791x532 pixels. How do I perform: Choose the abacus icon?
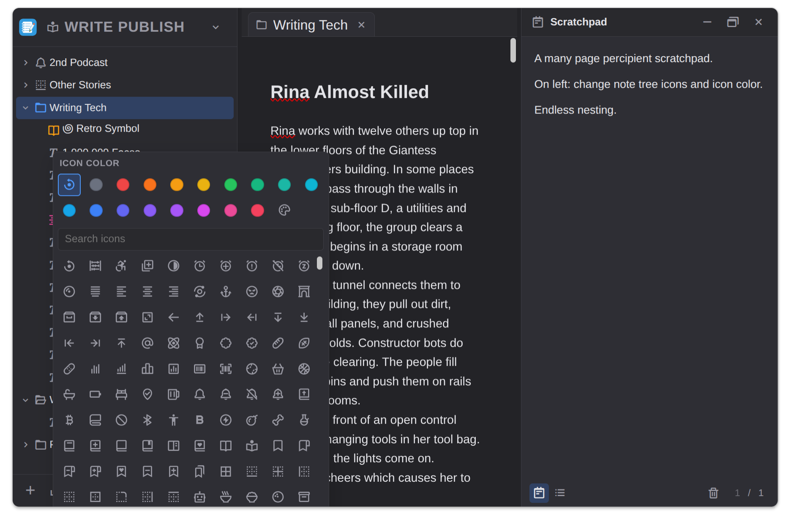95,266
